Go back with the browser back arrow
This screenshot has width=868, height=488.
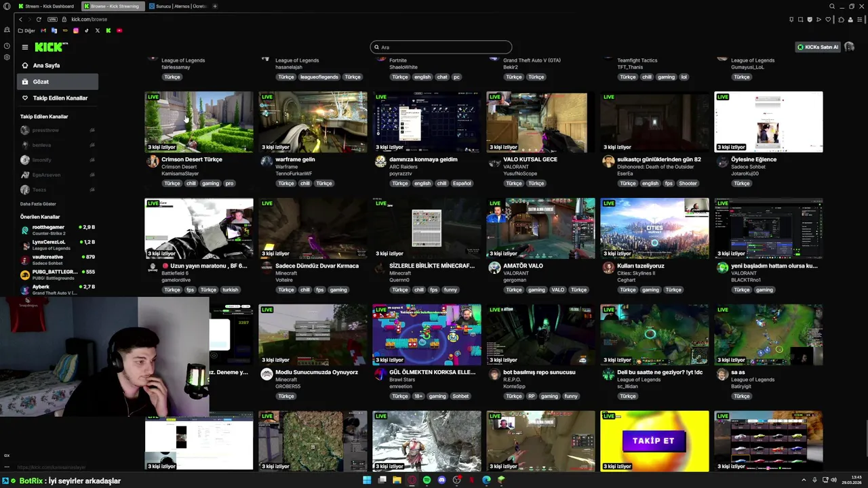(x=20, y=19)
